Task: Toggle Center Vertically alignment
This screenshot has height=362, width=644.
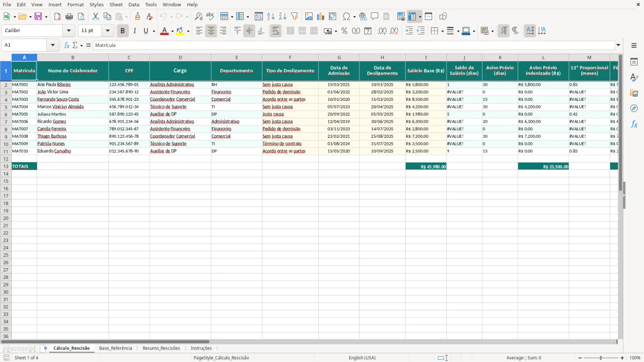Action: point(249,31)
